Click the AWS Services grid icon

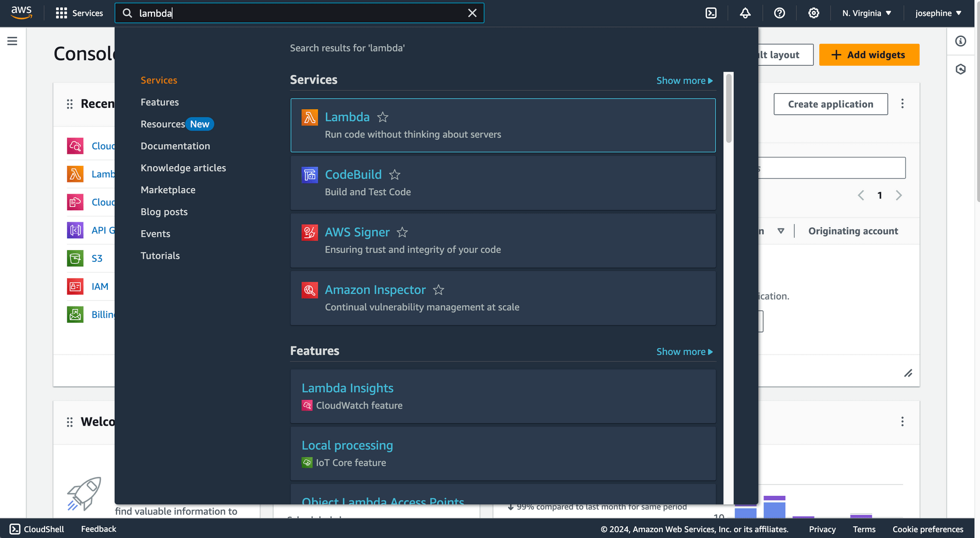[61, 12]
